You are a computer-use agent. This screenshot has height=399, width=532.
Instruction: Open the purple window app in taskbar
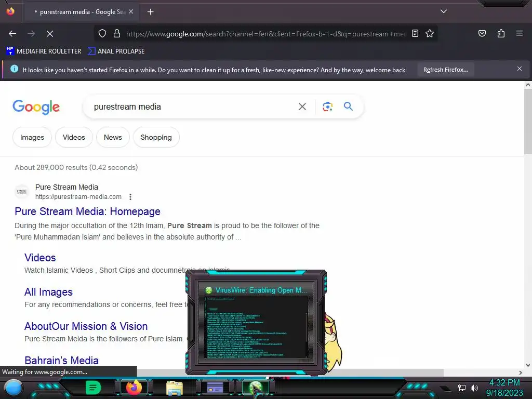(215, 388)
